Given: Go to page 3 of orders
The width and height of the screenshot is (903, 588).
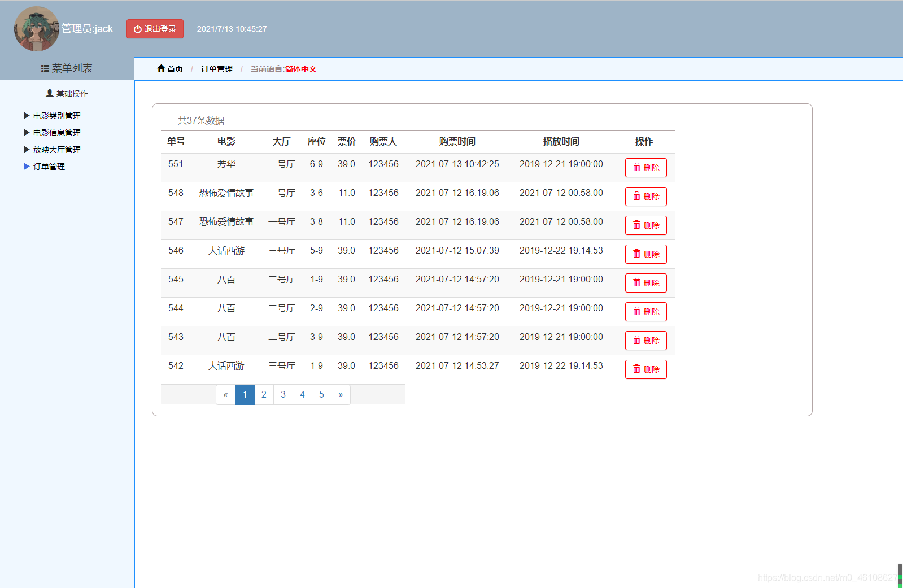Looking at the screenshot, I should [283, 395].
